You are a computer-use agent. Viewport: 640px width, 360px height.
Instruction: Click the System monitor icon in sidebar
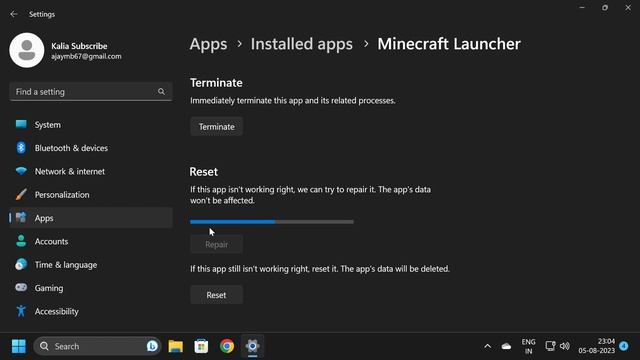tap(21, 124)
